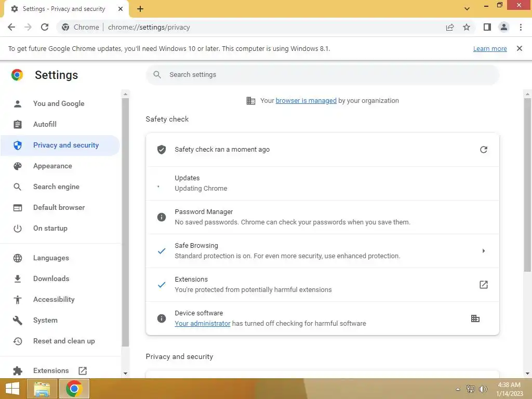Click managed building icon in Device software row
Image resolution: width=532 pixels, height=399 pixels.
click(x=475, y=318)
